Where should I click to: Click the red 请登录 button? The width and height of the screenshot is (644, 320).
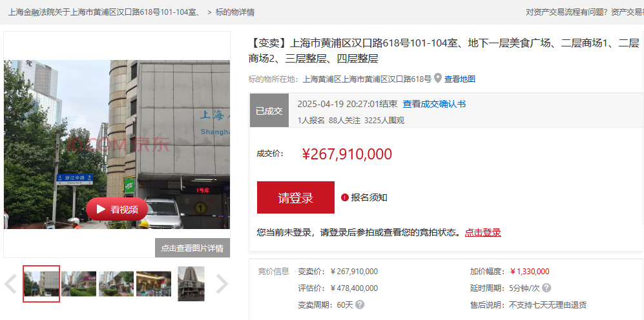click(x=296, y=197)
